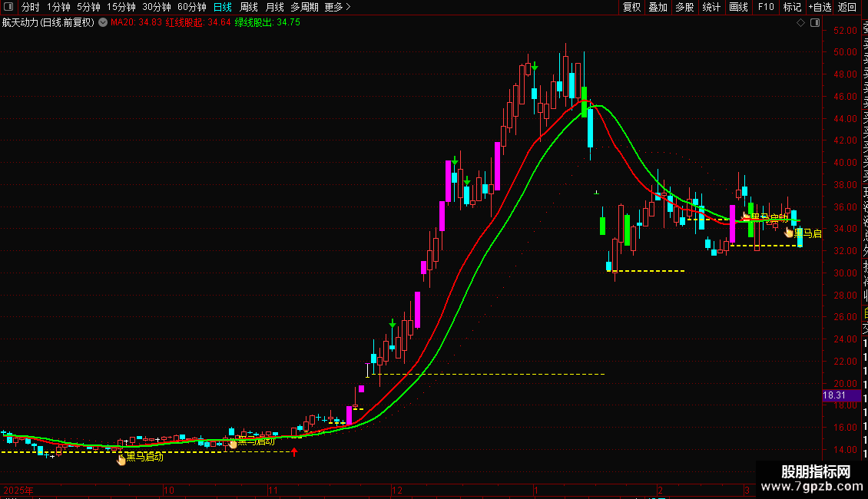This screenshot has height=499, width=868.
Task: Switch to 分时 intraday view
Action: [31, 7]
